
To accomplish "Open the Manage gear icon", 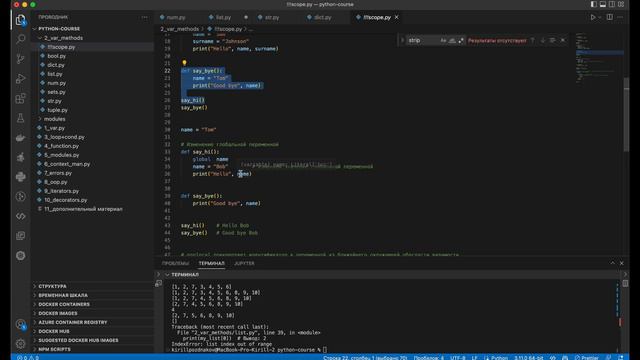I will [20, 344].
